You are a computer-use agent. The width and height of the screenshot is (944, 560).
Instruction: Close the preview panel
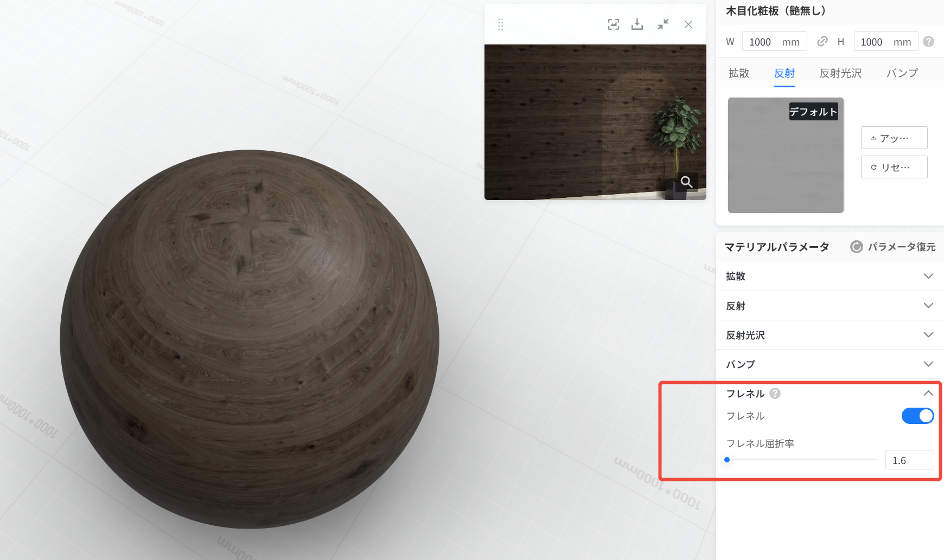click(x=688, y=24)
